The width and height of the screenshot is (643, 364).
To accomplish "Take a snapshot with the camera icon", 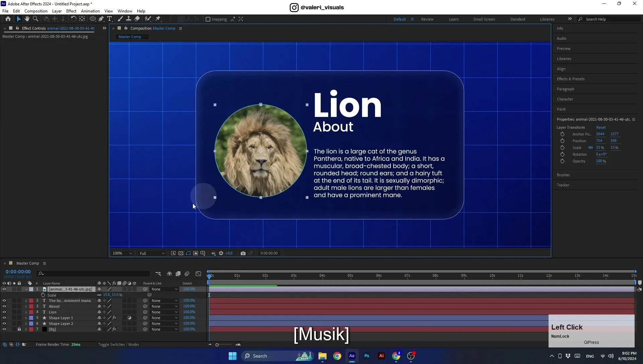I will (x=243, y=253).
